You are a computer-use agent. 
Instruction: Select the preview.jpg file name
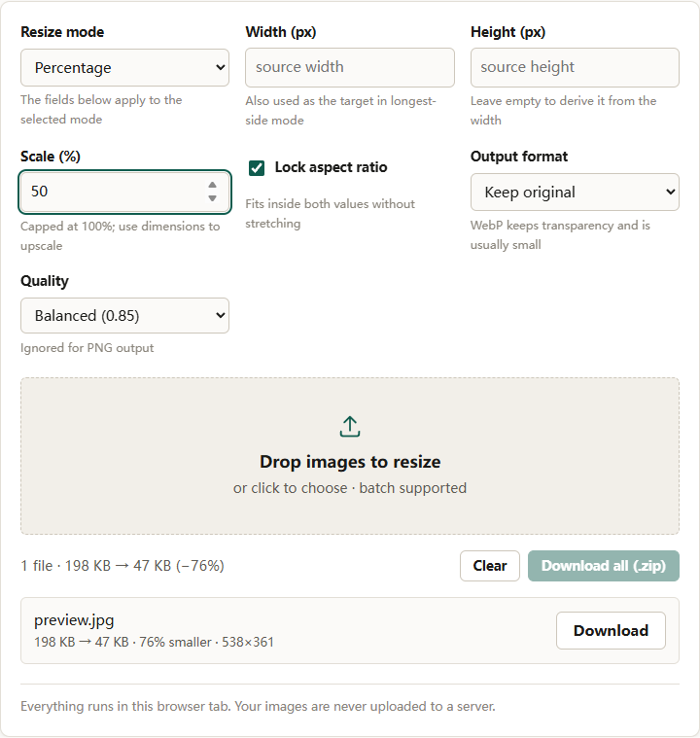click(x=74, y=620)
